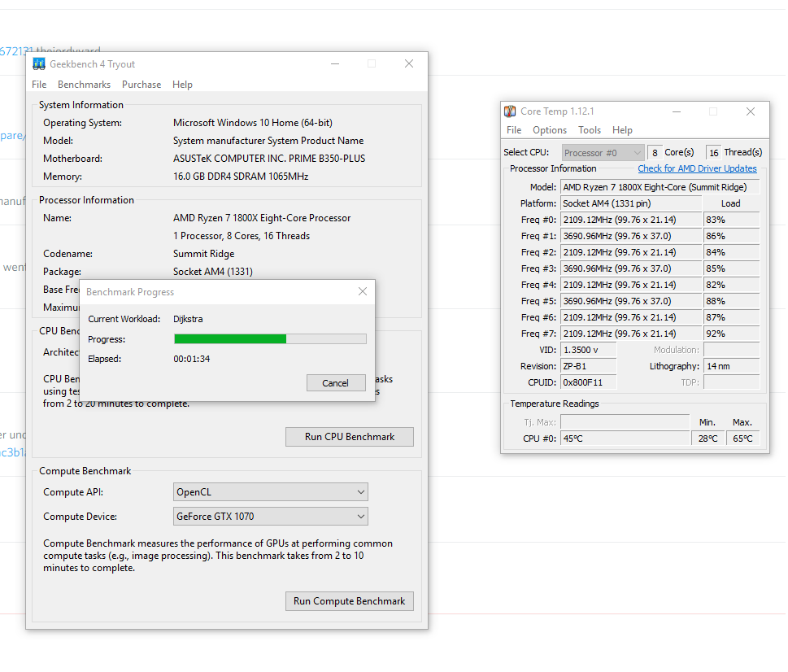Click the Thread(s) count field showing 16
Image resolution: width=788 pixels, height=672 pixels.
[714, 152]
